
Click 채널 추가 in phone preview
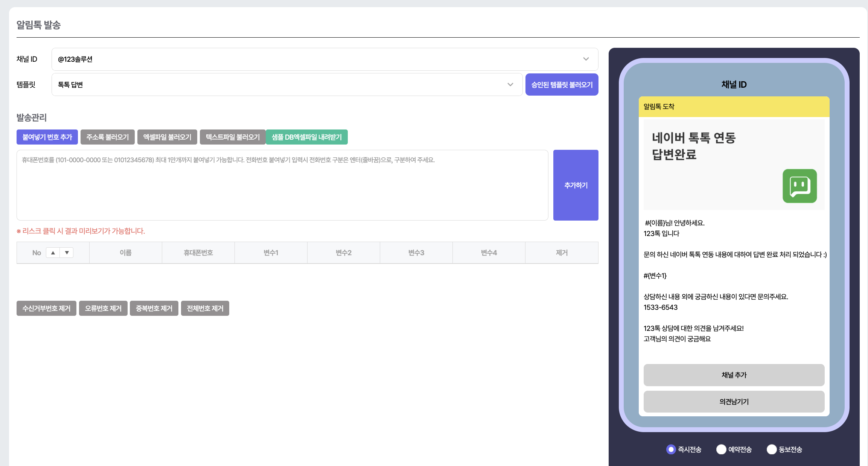click(734, 375)
